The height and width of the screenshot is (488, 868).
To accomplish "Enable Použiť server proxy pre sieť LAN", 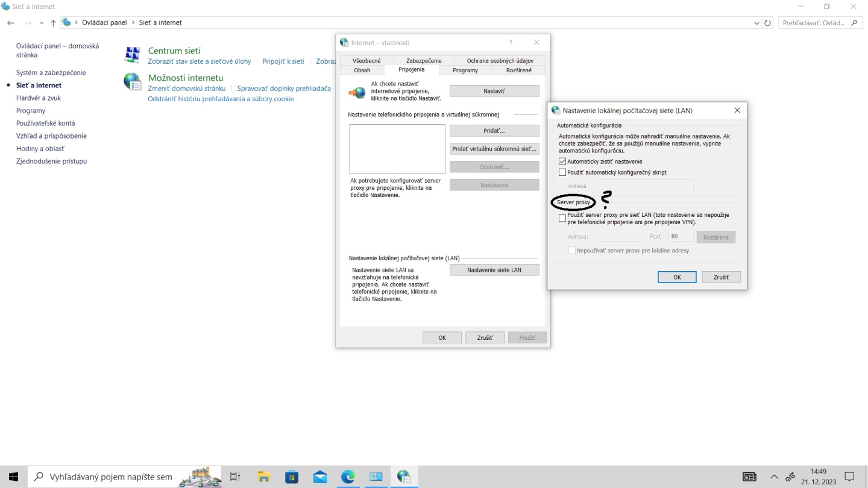I will pyautogui.click(x=562, y=218).
